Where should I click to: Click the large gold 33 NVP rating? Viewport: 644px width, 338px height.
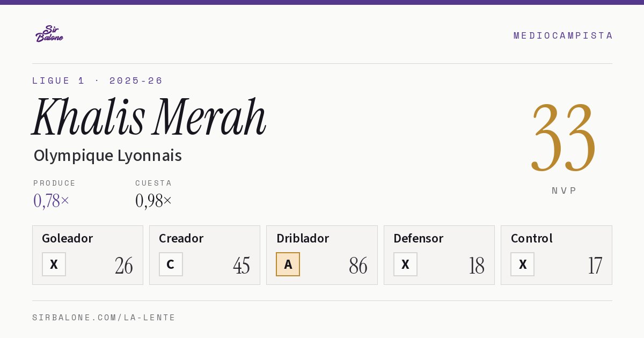563,138
